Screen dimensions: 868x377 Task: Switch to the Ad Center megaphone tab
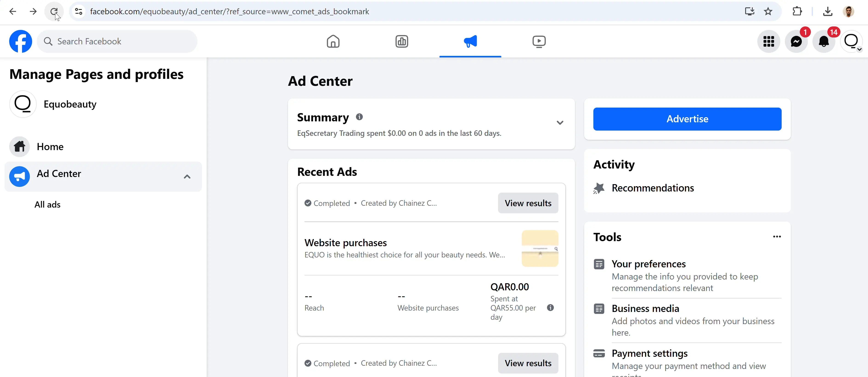pyautogui.click(x=470, y=41)
